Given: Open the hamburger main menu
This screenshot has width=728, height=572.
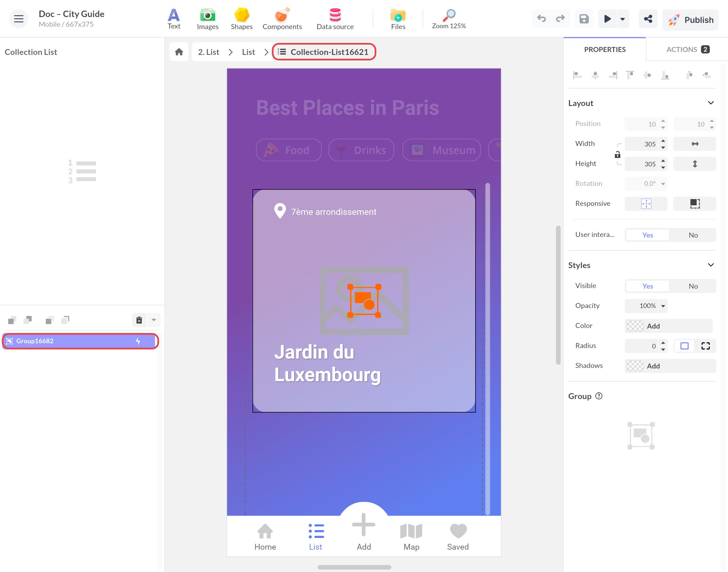Looking at the screenshot, I should coord(19,19).
